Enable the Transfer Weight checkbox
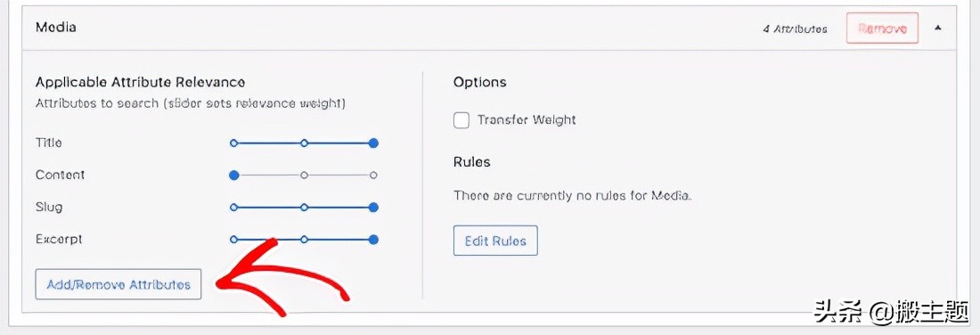This screenshot has width=980, height=335. pyautogui.click(x=461, y=120)
